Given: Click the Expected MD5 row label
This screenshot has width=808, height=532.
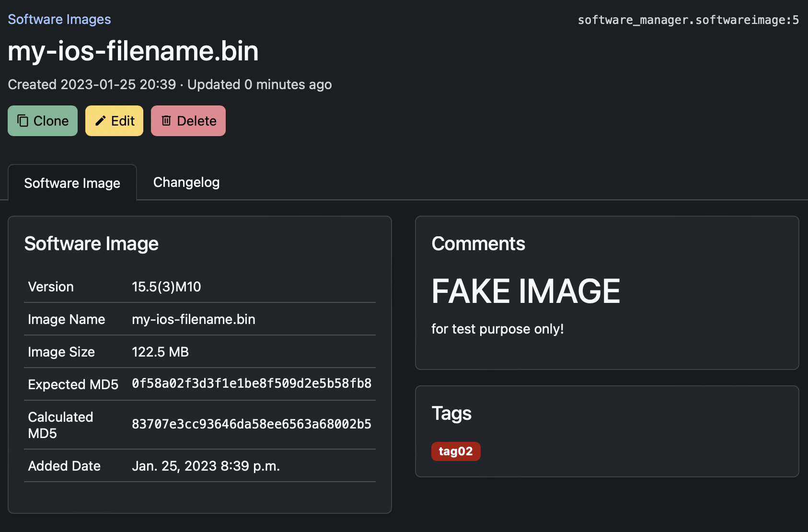Looking at the screenshot, I should [x=73, y=384].
